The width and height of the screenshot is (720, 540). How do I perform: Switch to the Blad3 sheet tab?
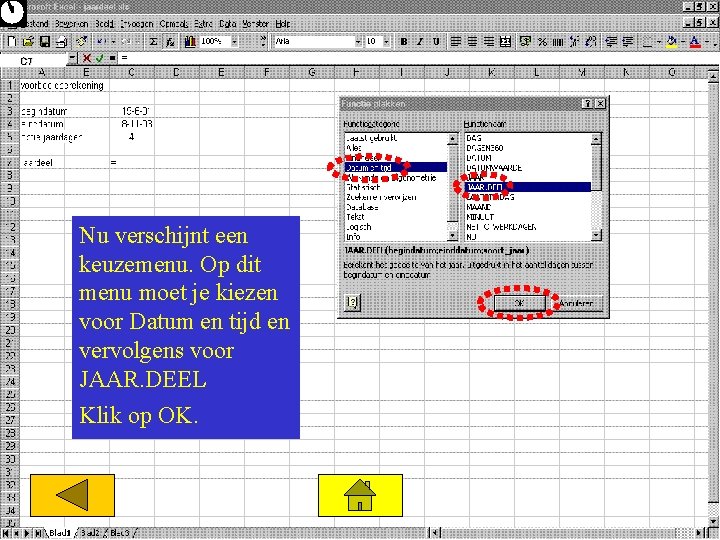pyautogui.click(x=119, y=533)
